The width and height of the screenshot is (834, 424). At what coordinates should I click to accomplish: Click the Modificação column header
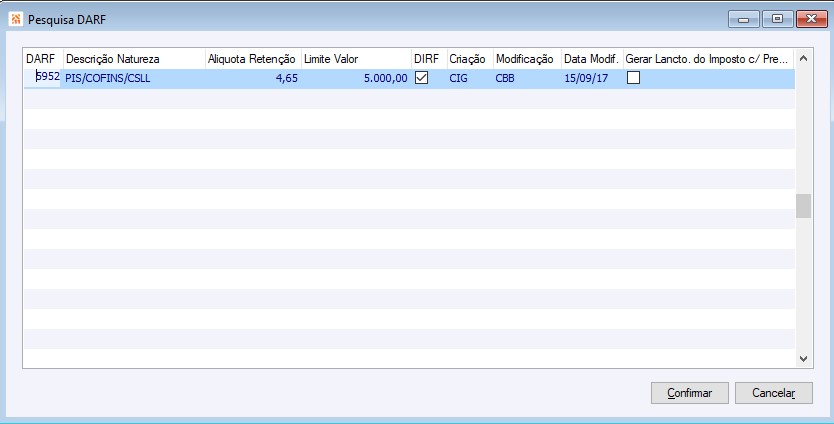[x=528, y=59]
